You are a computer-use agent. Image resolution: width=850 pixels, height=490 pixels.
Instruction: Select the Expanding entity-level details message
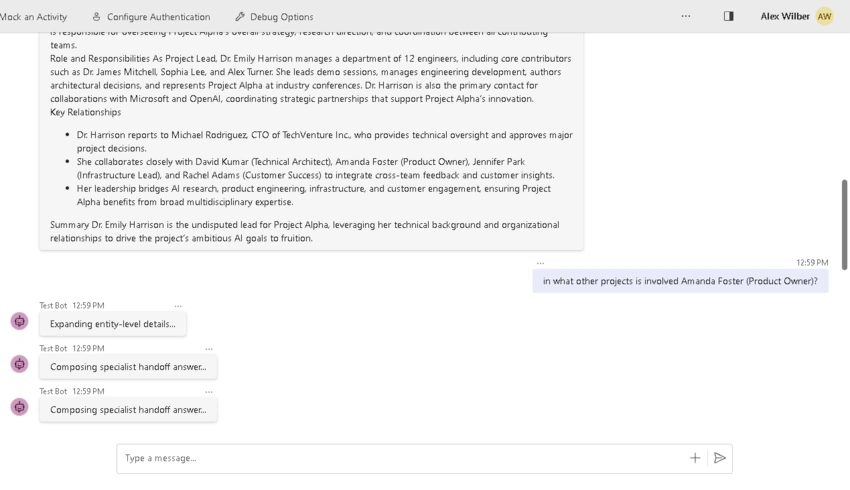click(x=113, y=324)
